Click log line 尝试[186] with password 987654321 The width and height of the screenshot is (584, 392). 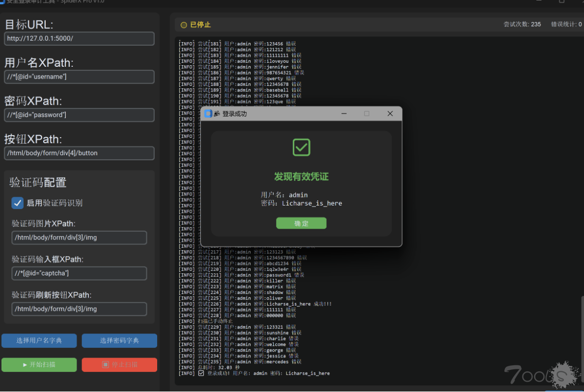(241, 72)
